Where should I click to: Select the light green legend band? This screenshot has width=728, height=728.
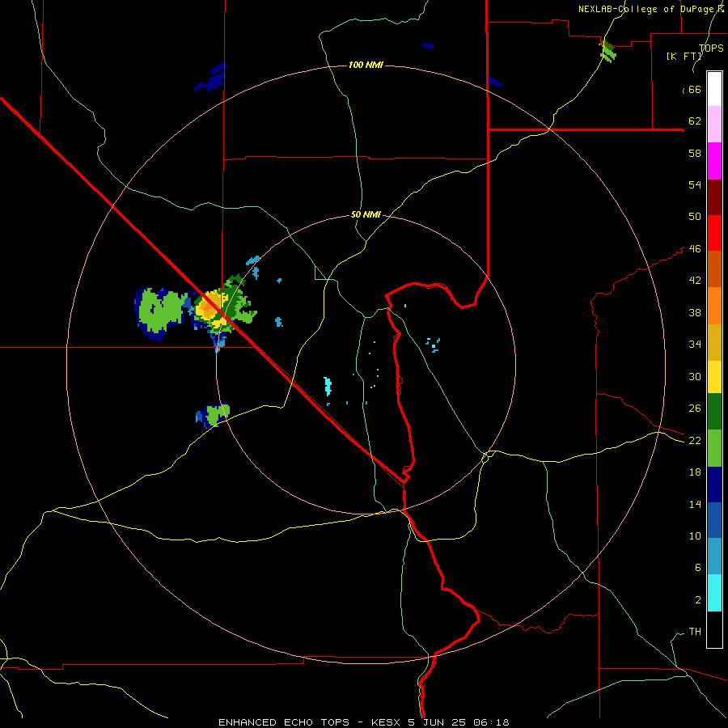(x=714, y=448)
